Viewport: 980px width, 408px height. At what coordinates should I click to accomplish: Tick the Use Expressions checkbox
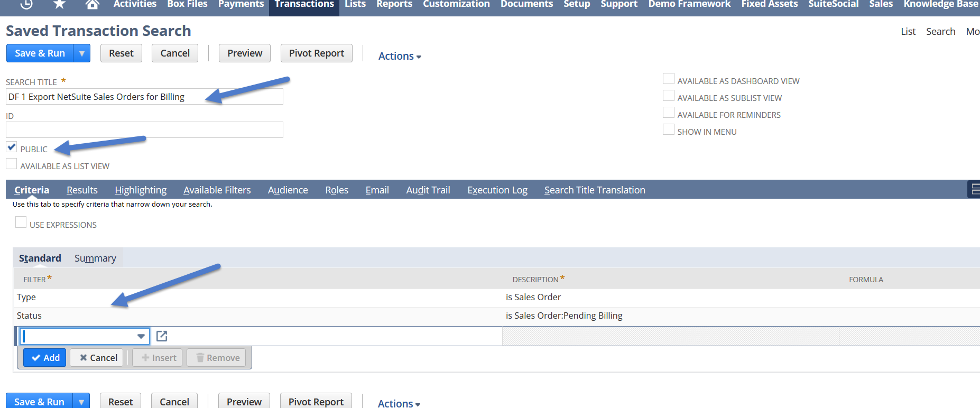pyautogui.click(x=21, y=222)
